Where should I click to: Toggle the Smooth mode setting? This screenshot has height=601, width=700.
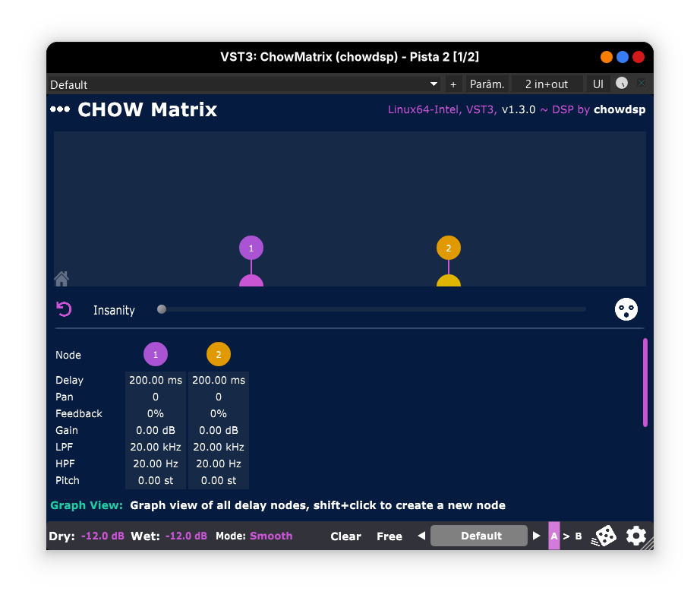[x=271, y=536]
